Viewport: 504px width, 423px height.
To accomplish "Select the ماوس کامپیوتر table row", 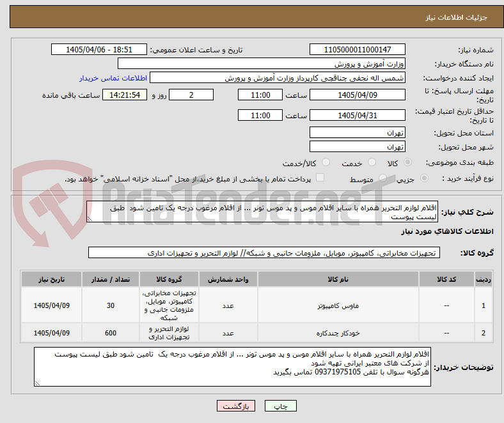I will [x=257, y=305].
